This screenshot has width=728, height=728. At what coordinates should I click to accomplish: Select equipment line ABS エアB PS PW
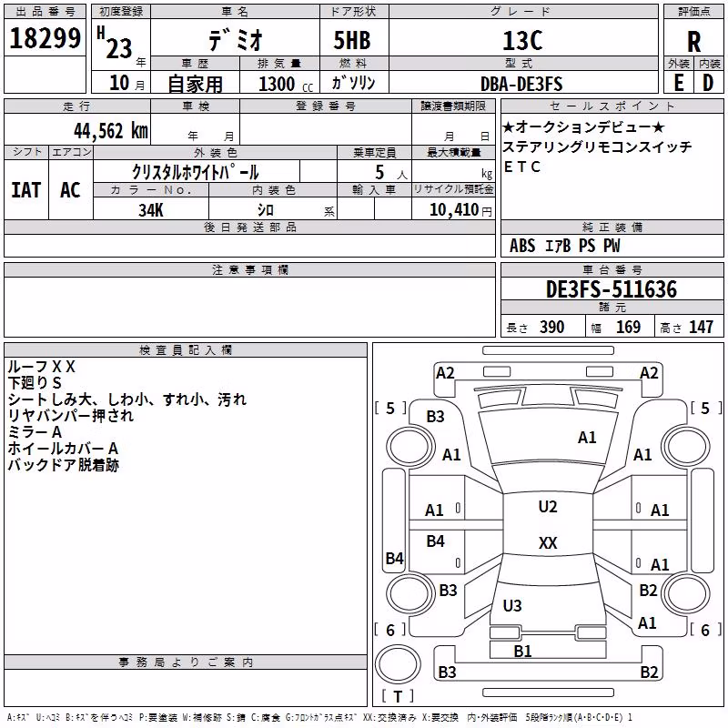click(564, 246)
